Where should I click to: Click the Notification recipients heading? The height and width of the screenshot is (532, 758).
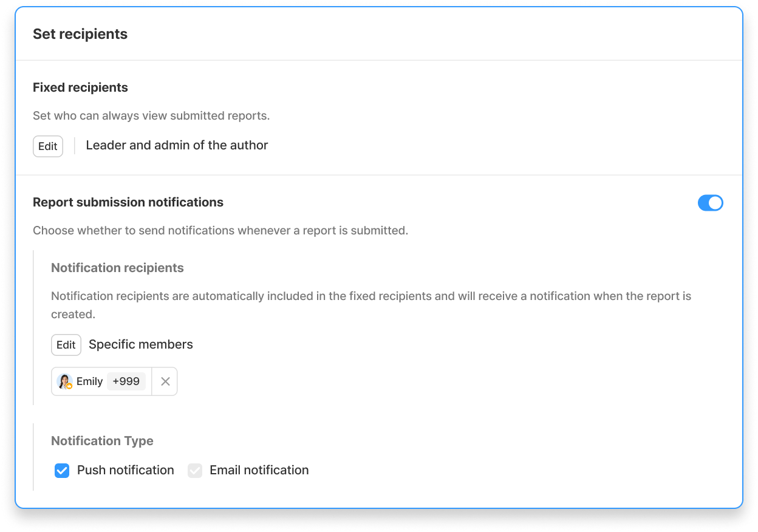117,268
